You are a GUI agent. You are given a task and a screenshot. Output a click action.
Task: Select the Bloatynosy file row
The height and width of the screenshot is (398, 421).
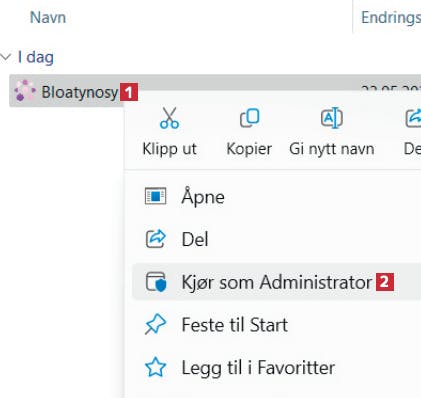coord(215,91)
